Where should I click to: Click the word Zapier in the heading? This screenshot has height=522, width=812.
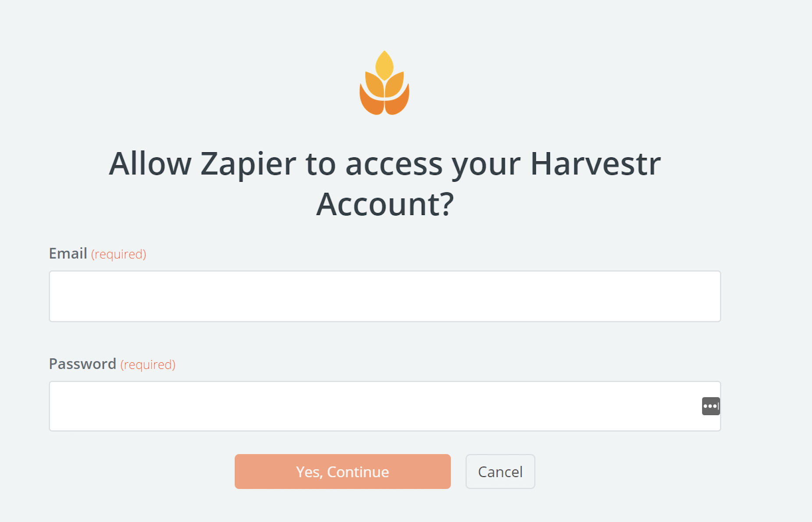tap(248, 164)
